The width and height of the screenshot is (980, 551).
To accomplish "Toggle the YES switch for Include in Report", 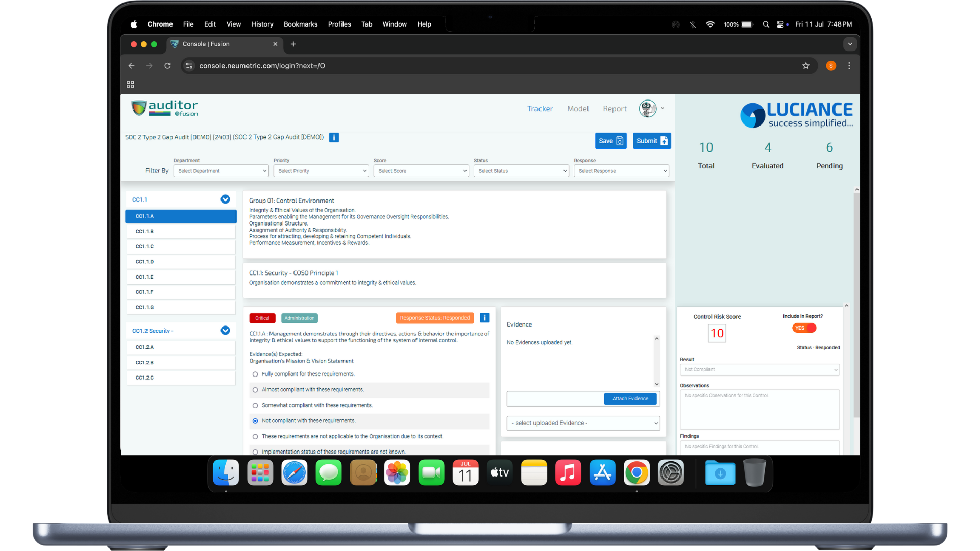I will [803, 328].
